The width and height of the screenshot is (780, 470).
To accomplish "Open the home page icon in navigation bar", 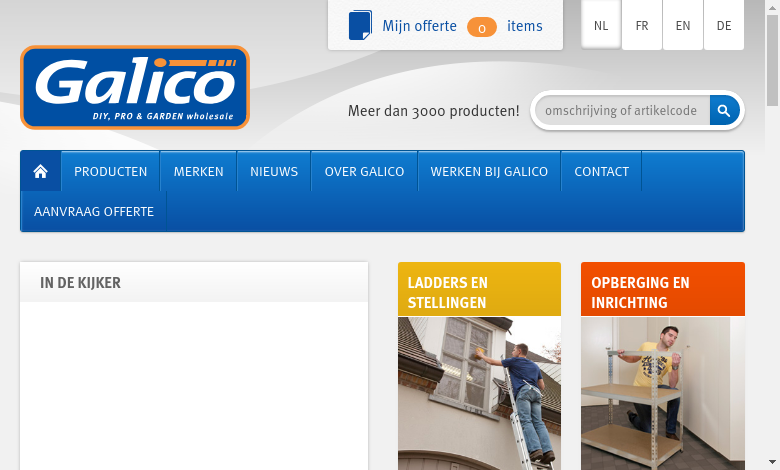I will [x=40, y=171].
